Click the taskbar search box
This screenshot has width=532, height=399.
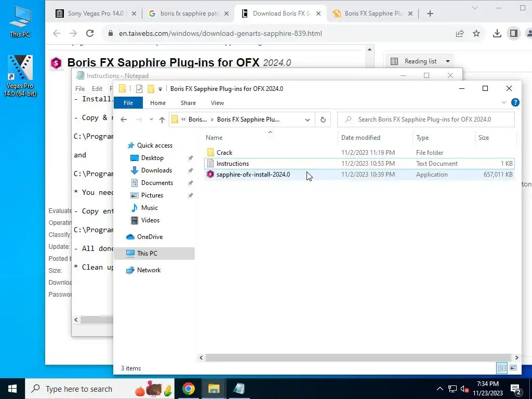[100, 389]
